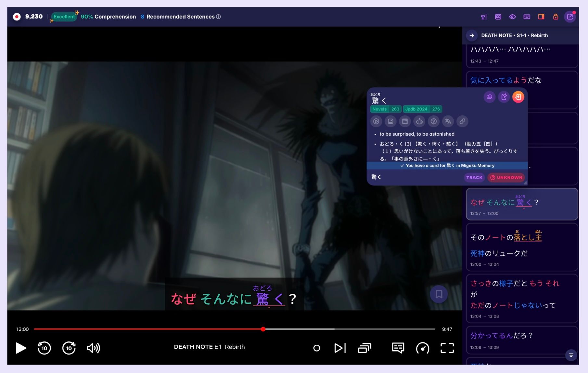
Task: Click the link icon in word popup
Action: (462, 122)
